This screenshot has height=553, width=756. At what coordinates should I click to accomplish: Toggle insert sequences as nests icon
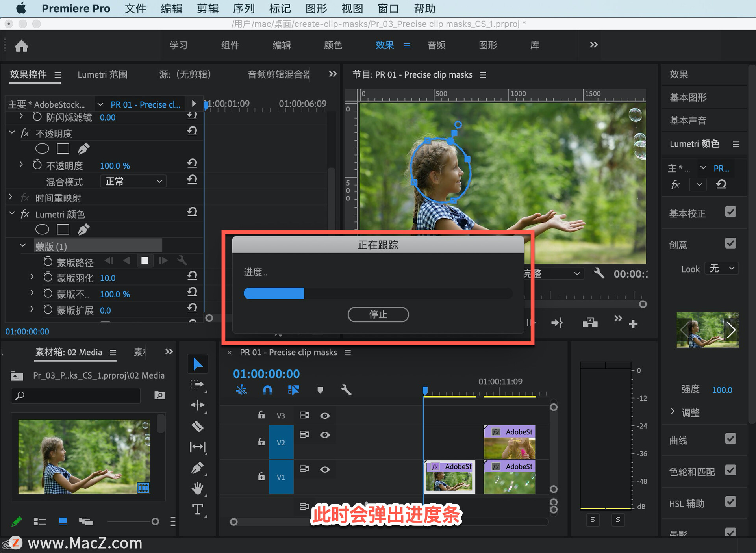(241, 390)
